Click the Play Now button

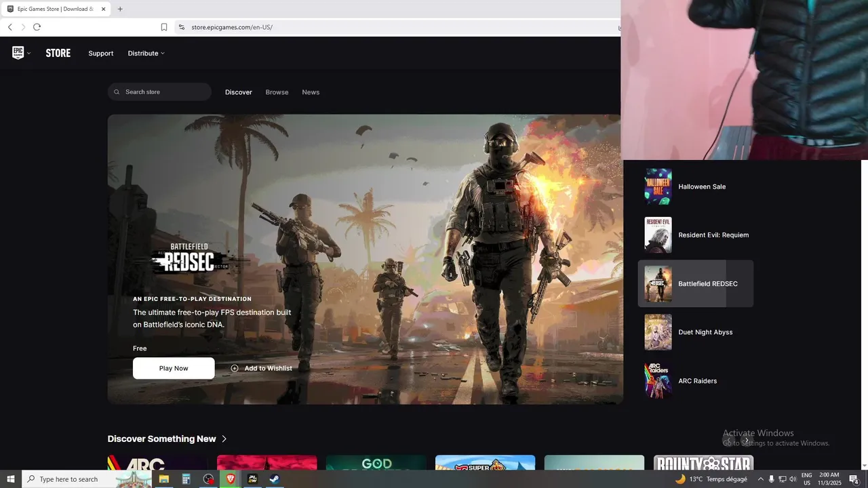(174, 368)
